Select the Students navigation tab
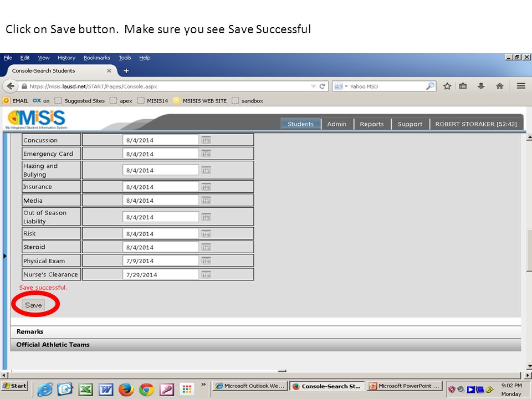This screenshot has width=532, height=399. coord(300,124)
